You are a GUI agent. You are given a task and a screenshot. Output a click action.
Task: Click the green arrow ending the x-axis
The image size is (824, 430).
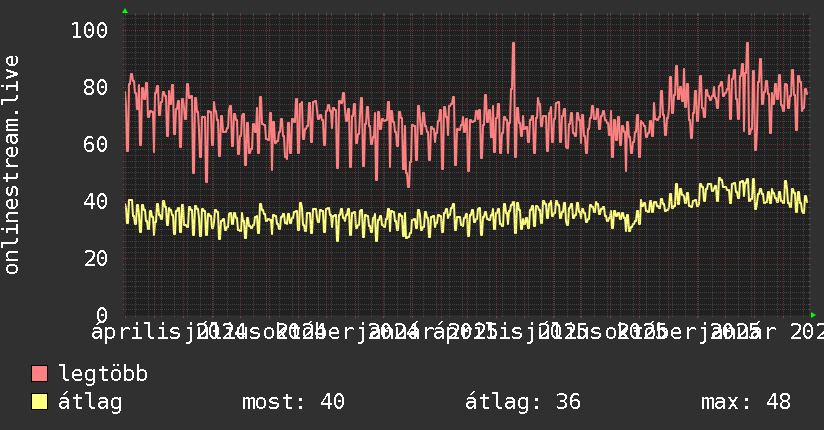813,315
